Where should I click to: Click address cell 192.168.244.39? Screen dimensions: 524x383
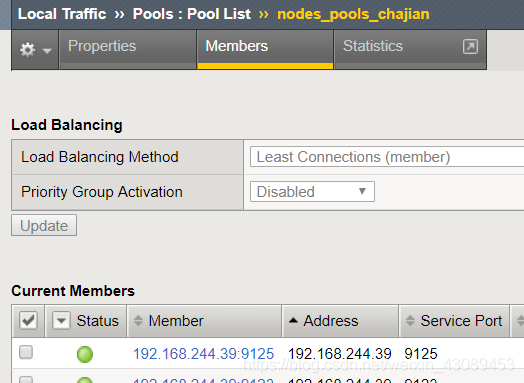(340, 354)
